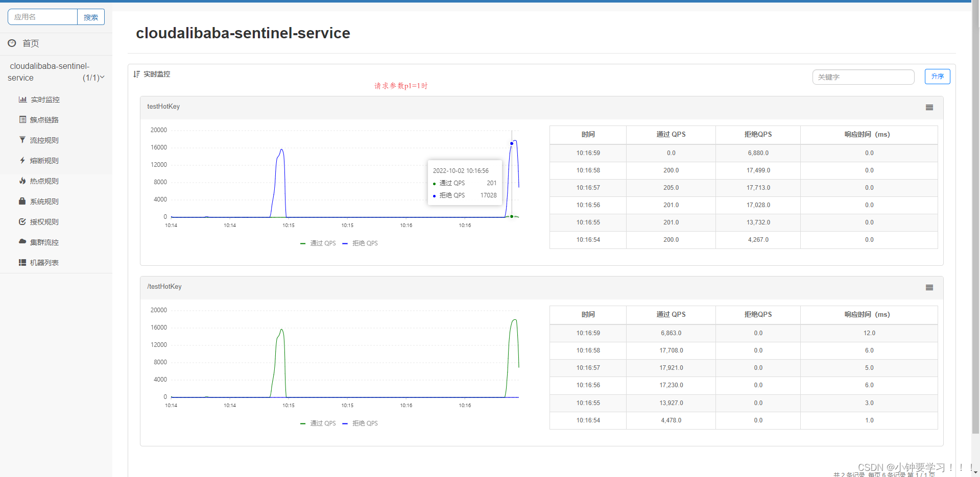This screenshot has height=477, width=980.
Task: Click the flame icon for 热点规则
Action: click(22, 181)
